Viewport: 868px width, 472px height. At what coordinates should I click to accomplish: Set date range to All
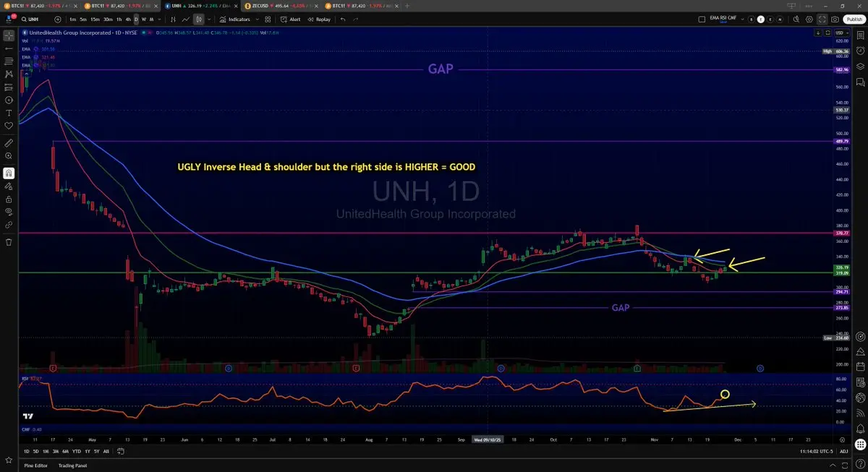(x=106, y=451)
